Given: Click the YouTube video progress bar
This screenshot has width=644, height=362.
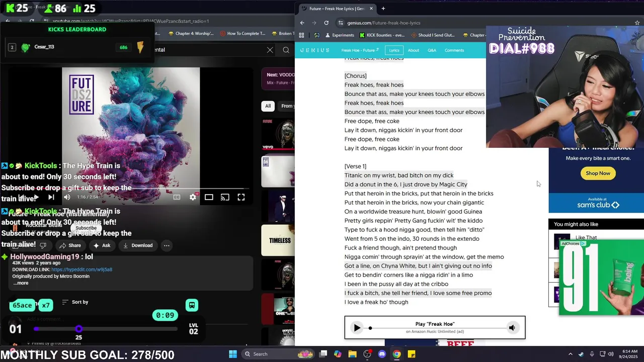Looking at the screenshot, I should tap(131, 189).
